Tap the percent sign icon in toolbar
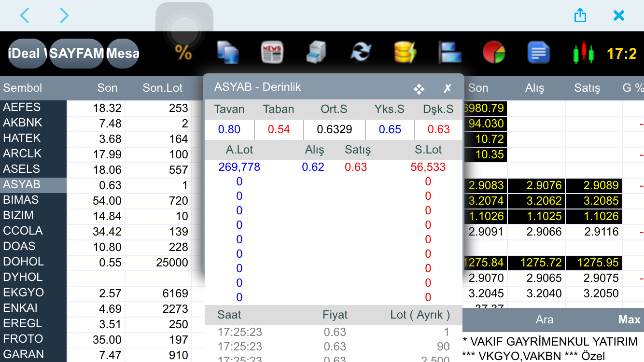 (x=183, y=53)
